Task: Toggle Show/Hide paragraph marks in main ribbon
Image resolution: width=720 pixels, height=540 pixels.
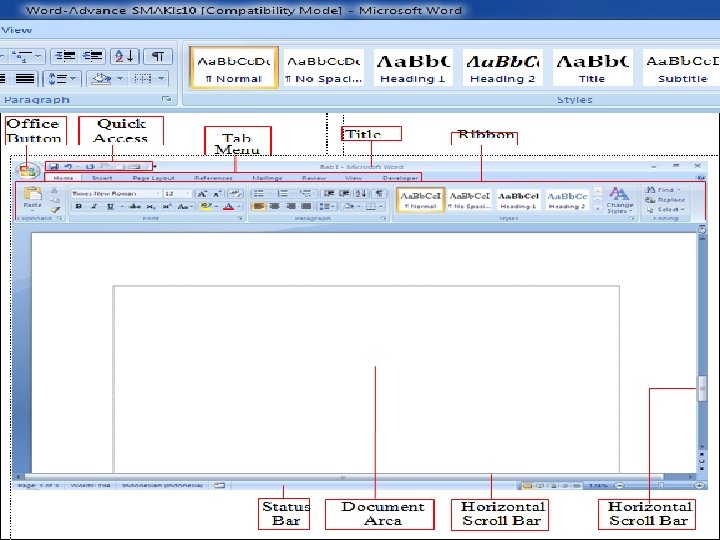Action: pos(158,56)
